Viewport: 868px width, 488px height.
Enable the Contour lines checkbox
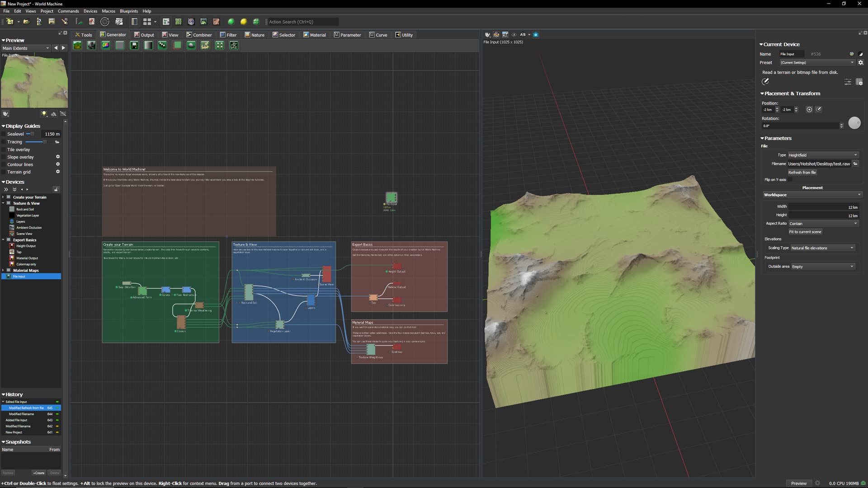4,164
